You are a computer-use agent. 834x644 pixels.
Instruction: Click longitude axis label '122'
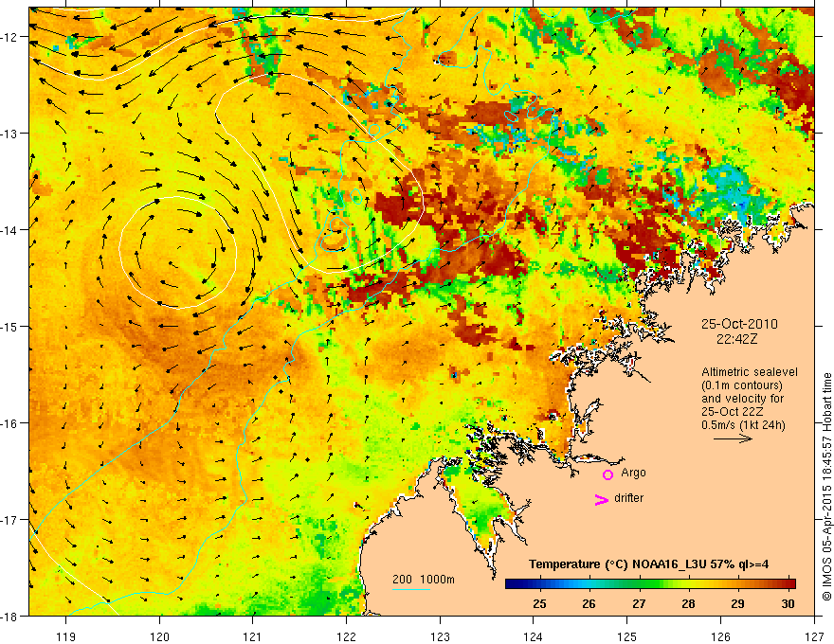pyautogui.click(x=346, y=636)
